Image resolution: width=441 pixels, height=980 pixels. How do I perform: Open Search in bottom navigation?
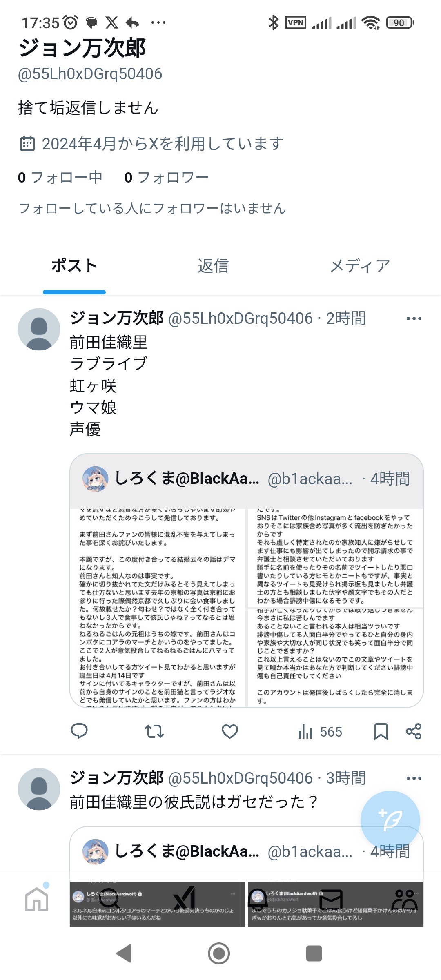[x=109, y=899]
